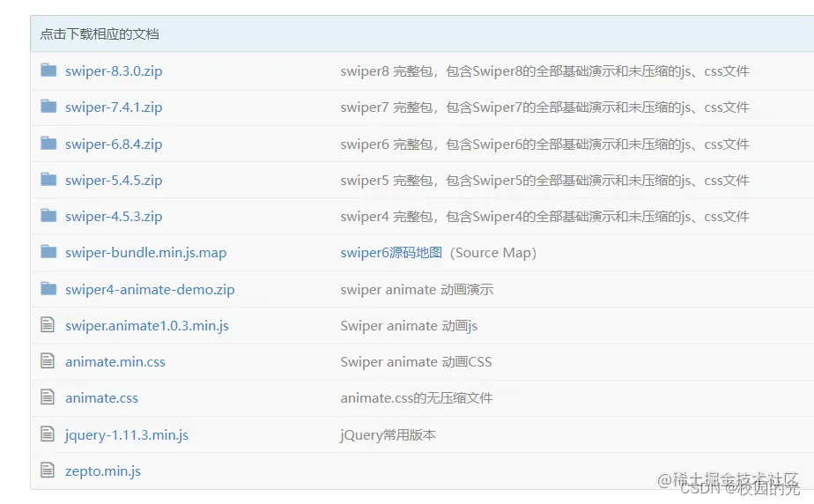Click the folder icon beside swiper-5.4.5.zip
Viewport: 814px width, 504px height.
(48, 180)
